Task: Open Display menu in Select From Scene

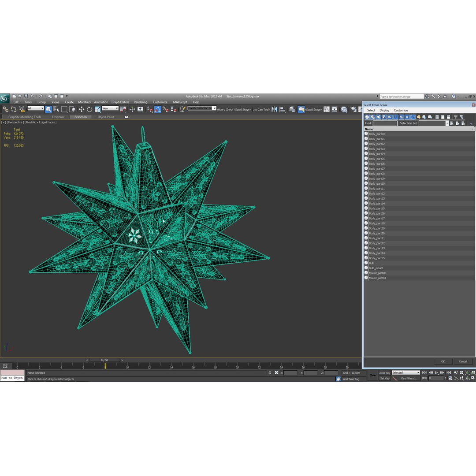Action: (384, 110)
